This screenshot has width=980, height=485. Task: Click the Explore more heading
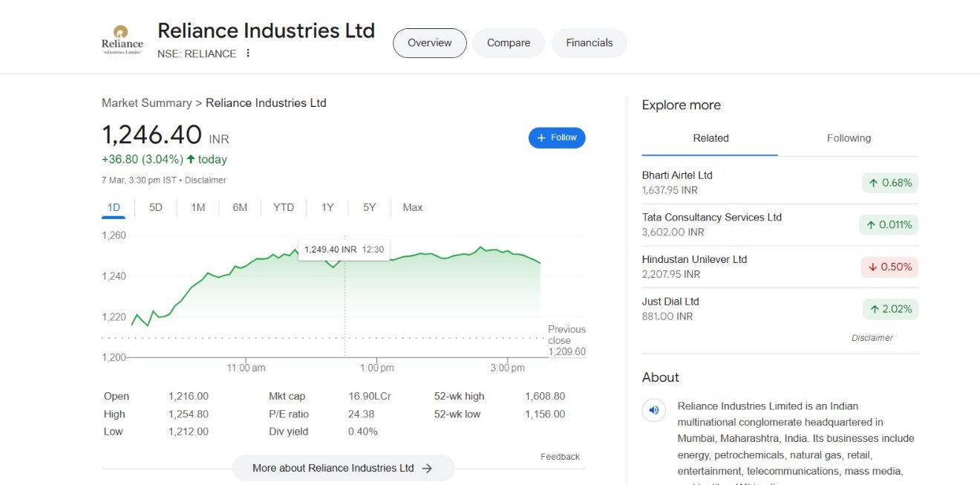tap(682, 105)
